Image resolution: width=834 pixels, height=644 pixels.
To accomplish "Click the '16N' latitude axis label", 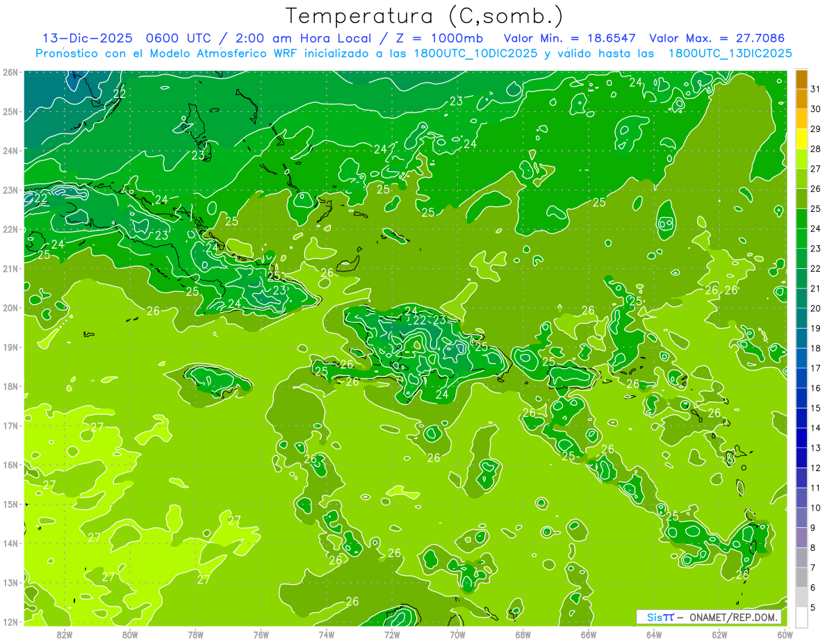I will tap(11, 465).
